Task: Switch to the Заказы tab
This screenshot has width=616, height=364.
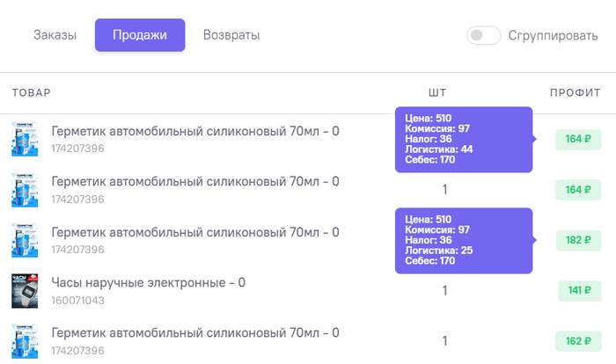Action: [55, 36]
